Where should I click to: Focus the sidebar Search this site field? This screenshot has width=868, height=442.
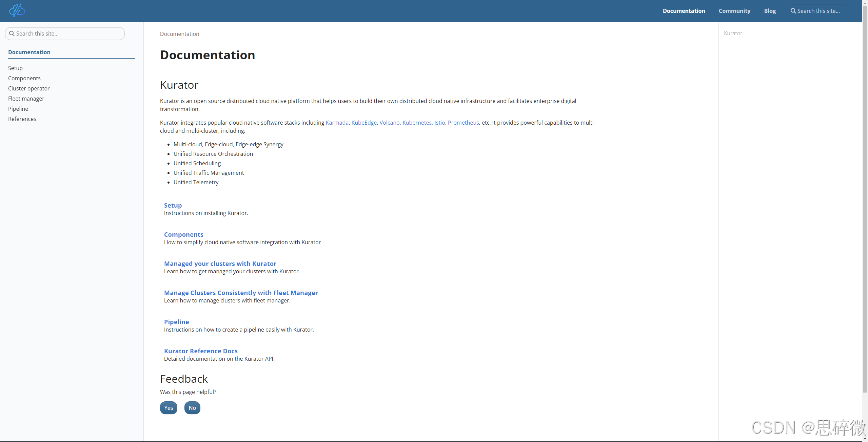(x=68, y=34)
